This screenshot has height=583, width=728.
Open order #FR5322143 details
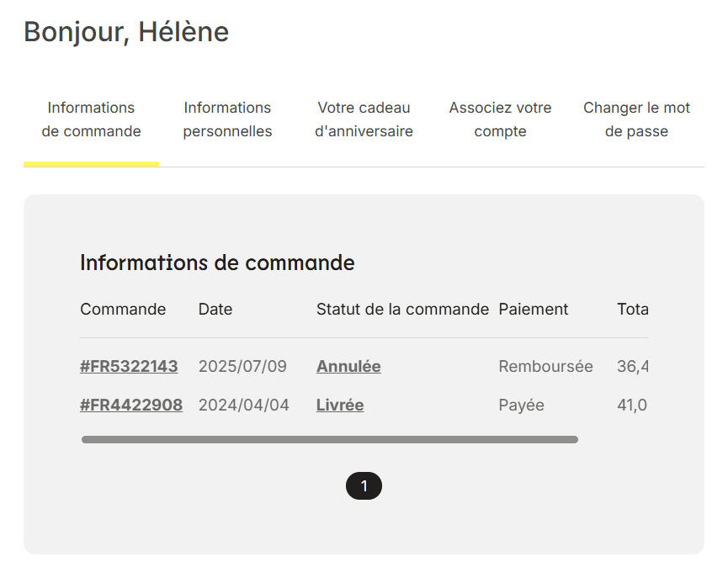pos(129,367)
